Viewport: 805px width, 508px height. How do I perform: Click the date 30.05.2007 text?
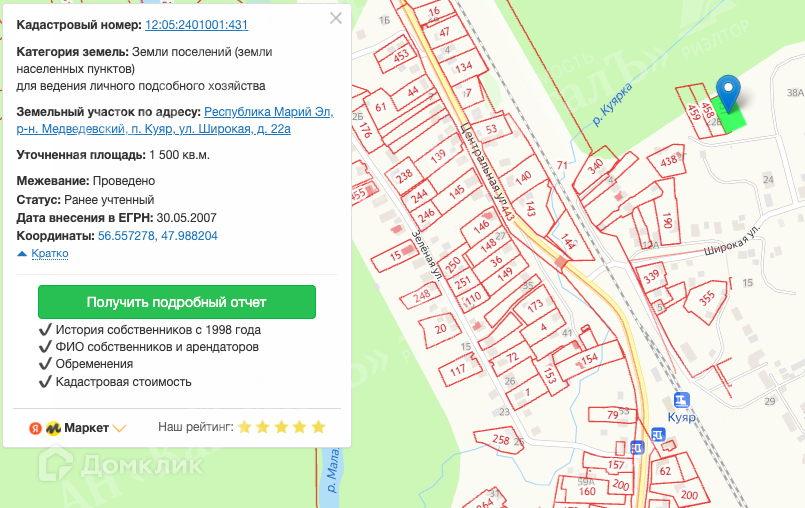click(186, 218)
